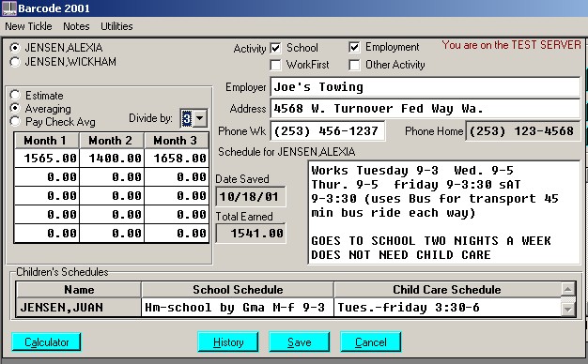Click the Month 2 column header
The width and height of the screenshot is (588, 364).
pos(112,141)
